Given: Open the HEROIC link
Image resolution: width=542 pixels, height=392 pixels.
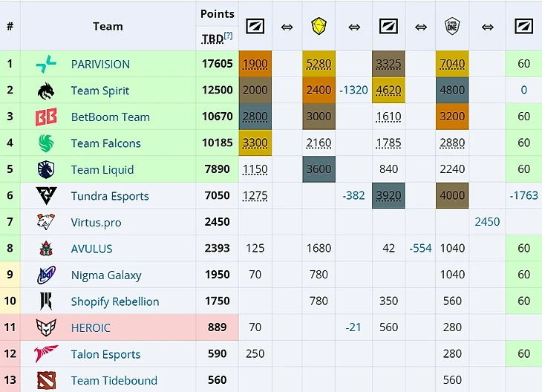Looking at the screenshot, I should pyautogui.click(x=91, y=327).
